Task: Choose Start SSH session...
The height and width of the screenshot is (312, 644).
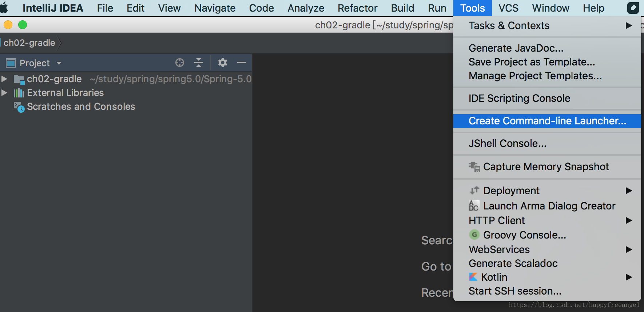Action: point(547,291)
